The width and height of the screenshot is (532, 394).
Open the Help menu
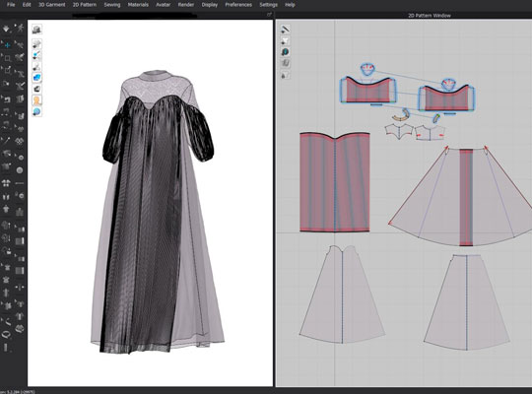(x=290, y=5)
